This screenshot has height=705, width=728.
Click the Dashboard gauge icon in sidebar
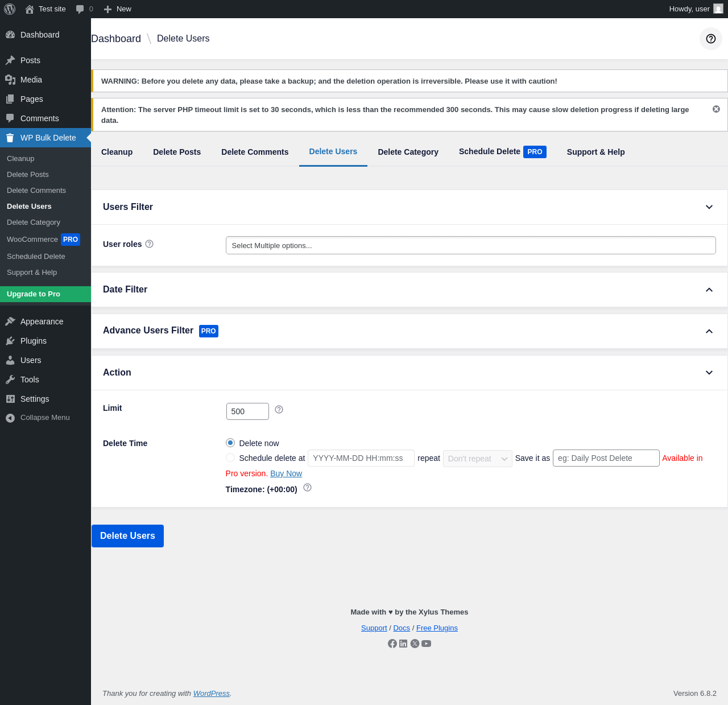[x=10, y=35]
